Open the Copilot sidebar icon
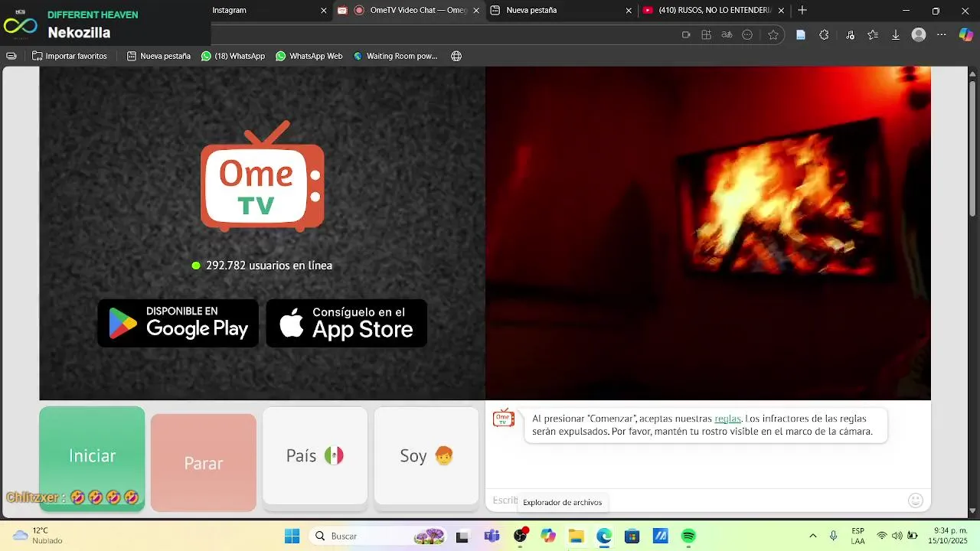The image size is (980, 551). tap(966, 34)
